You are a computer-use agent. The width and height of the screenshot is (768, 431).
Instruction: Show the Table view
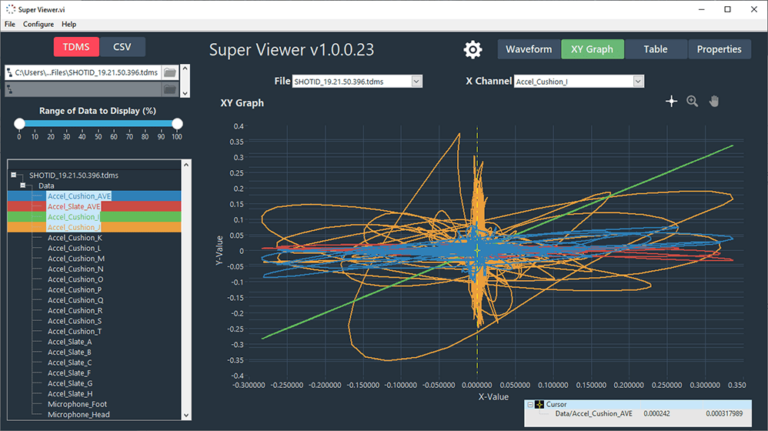656,49
